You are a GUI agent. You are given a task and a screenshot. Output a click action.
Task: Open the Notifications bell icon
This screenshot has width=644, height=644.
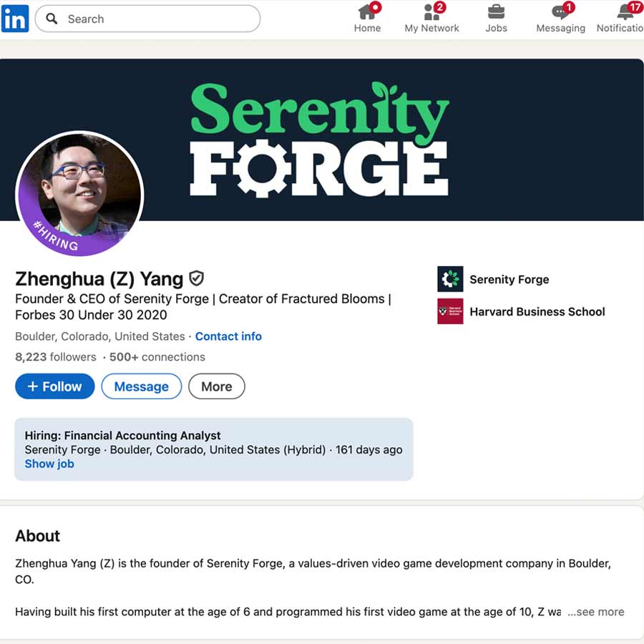(626, 12)
